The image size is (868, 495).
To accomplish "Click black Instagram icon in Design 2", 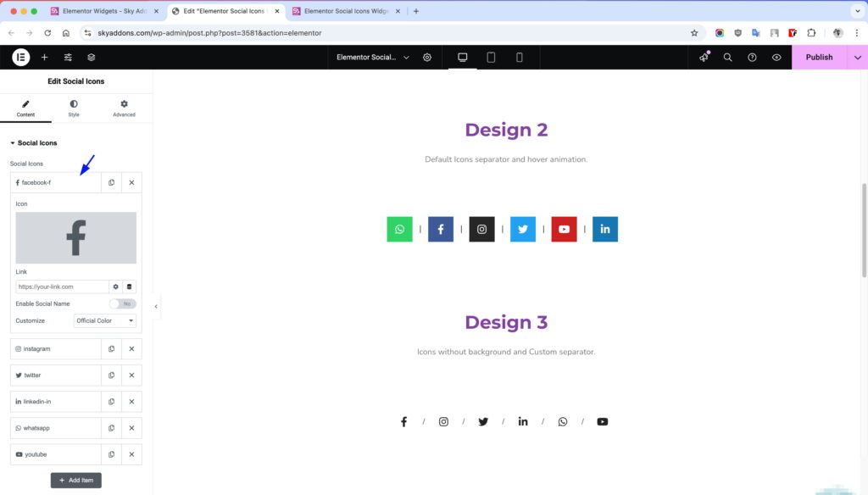I will [481, 229].
